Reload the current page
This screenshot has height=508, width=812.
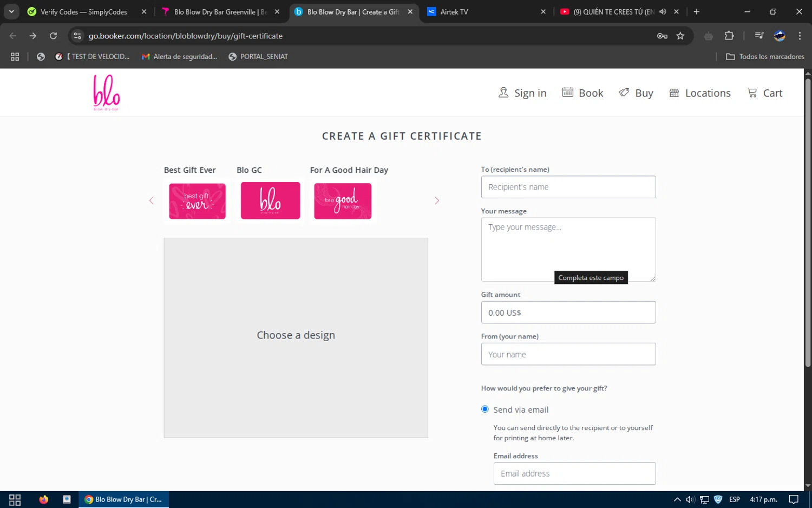click(53, 36)
